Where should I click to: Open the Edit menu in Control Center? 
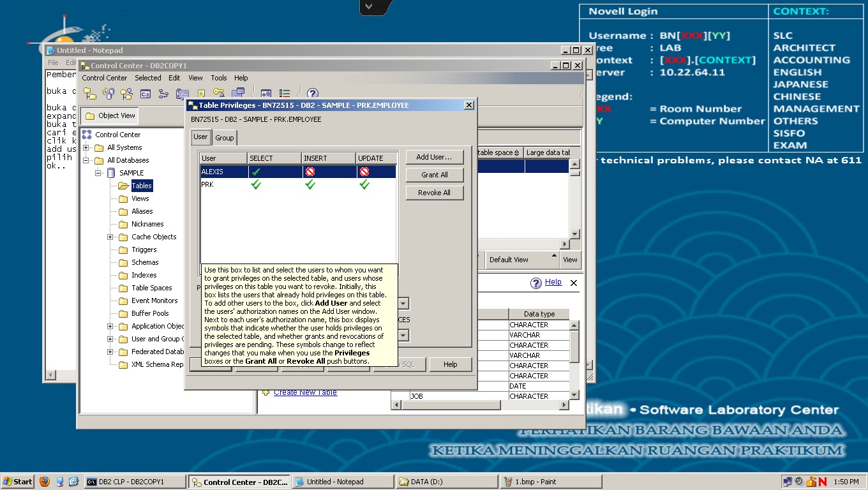click(174, 78)
